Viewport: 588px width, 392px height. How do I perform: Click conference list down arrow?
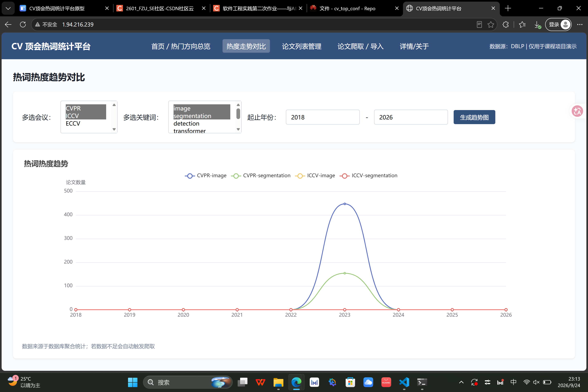tap(114, 129)
